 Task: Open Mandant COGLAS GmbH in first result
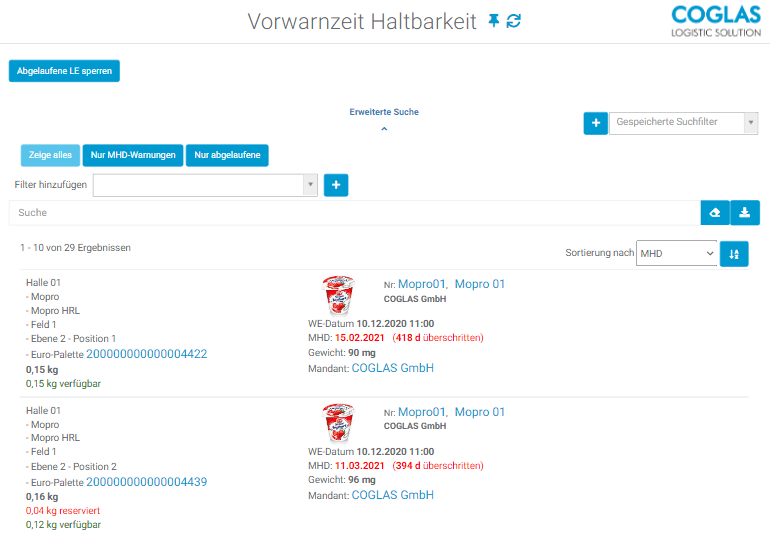(x=393, y=368)
